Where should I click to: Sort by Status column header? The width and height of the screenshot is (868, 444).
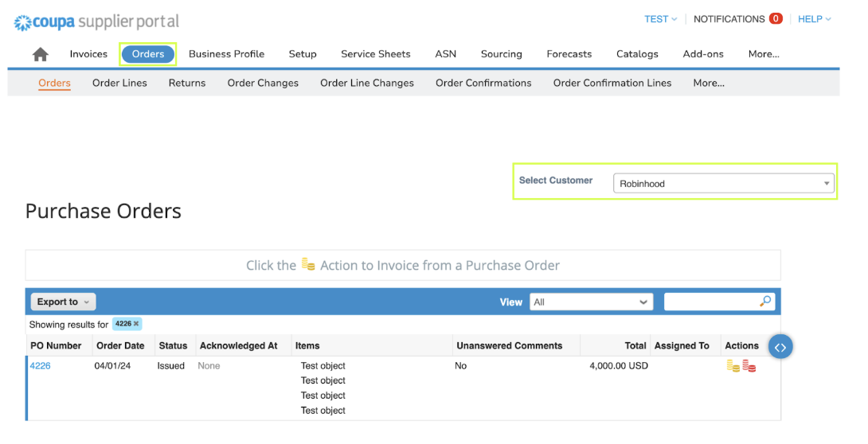(173, 345)
